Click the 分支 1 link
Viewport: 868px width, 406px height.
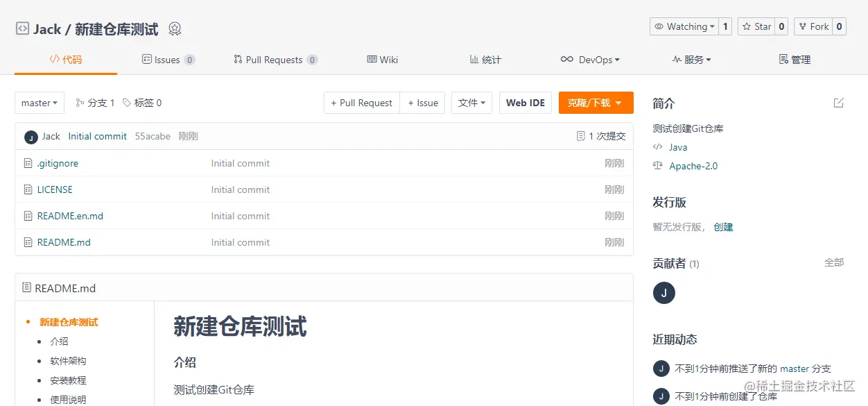click(x=95, y=103)
